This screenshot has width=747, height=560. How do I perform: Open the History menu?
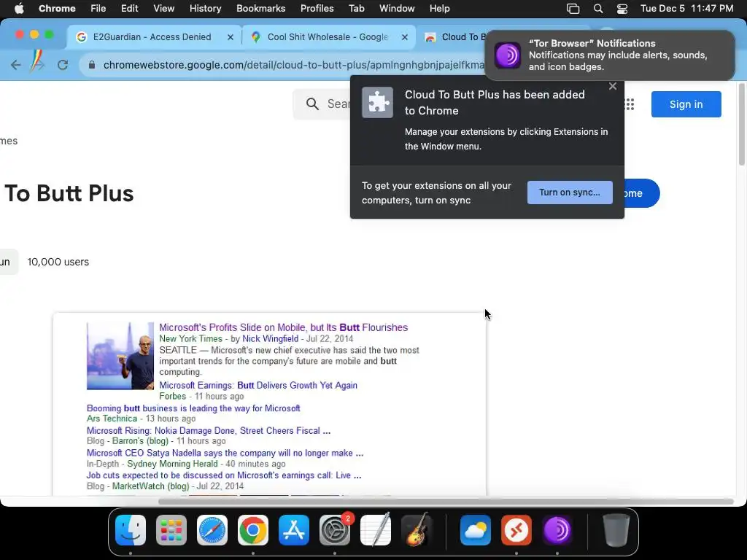coord(205,9)
